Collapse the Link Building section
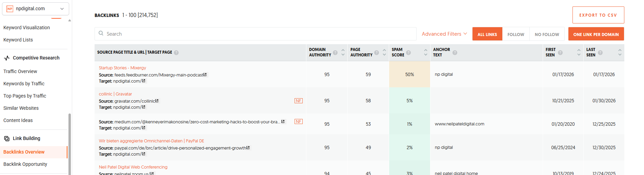Image resolution: width=644 pixels, height=175 pixels. click(26, 138)
